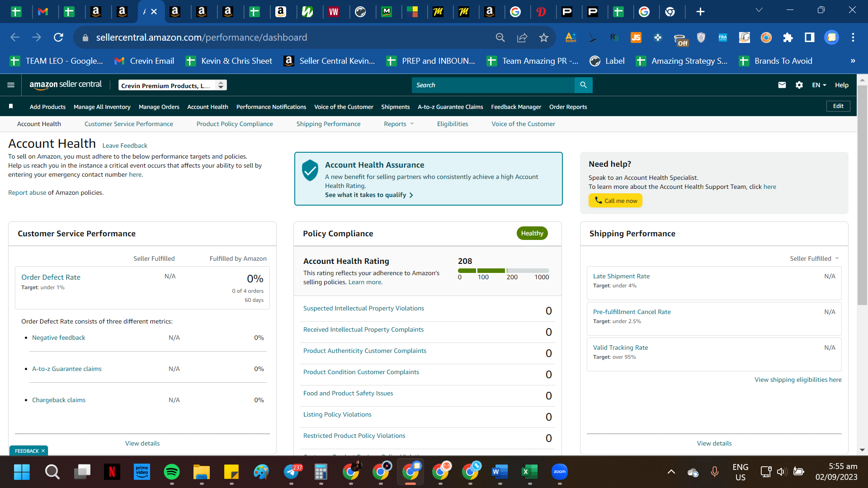The image size is (868, 488).
Task: Open Excel from the taskbar
Action: pyautogui.click(x=529, y=472)
